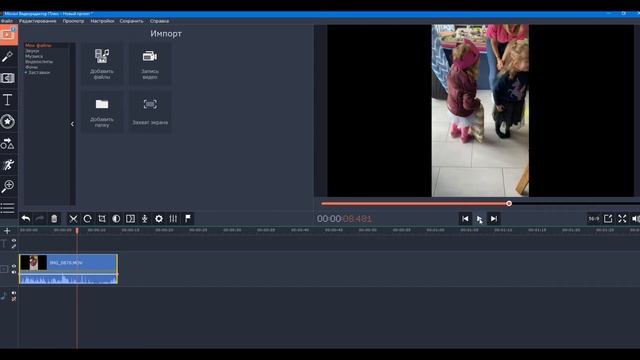Click the clip's audio waveform
The height and width of the screenshot is (360, 640).
click(x=69, y=279)
